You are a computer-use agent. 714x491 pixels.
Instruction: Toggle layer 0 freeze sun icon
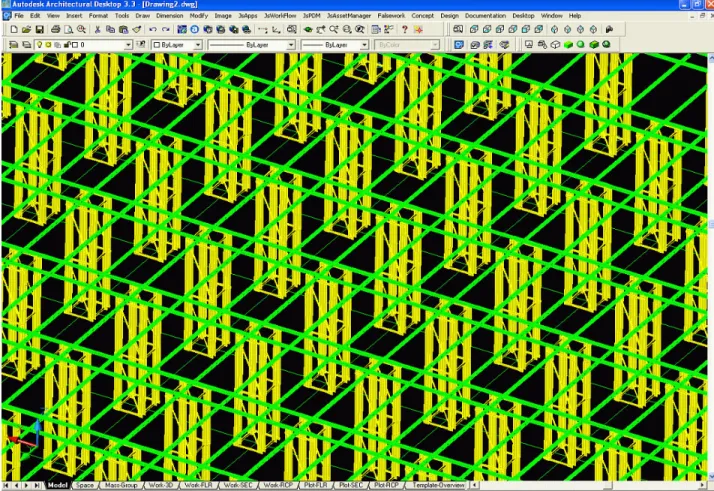pyautogui.click(x=48, y=45)
